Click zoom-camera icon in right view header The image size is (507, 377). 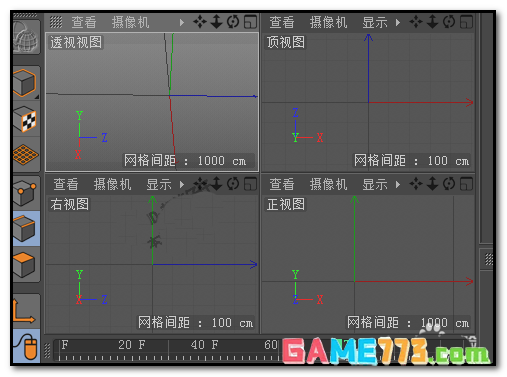tap(217, 184)
